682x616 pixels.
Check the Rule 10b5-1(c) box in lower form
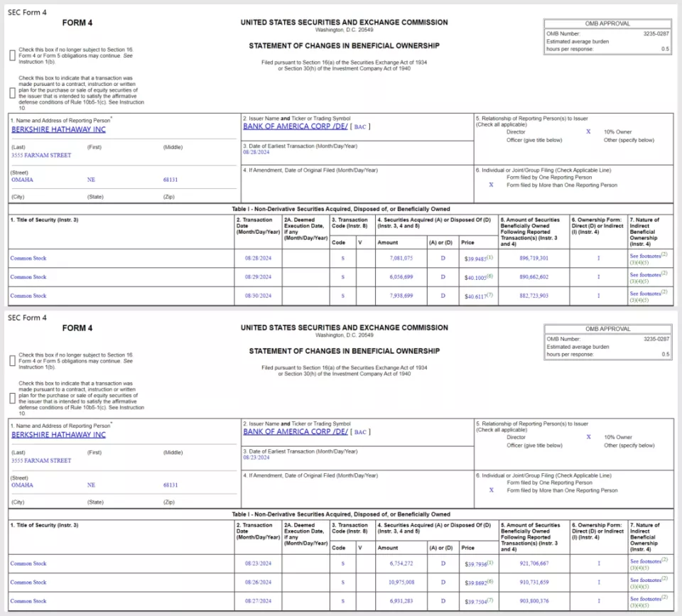13,398
